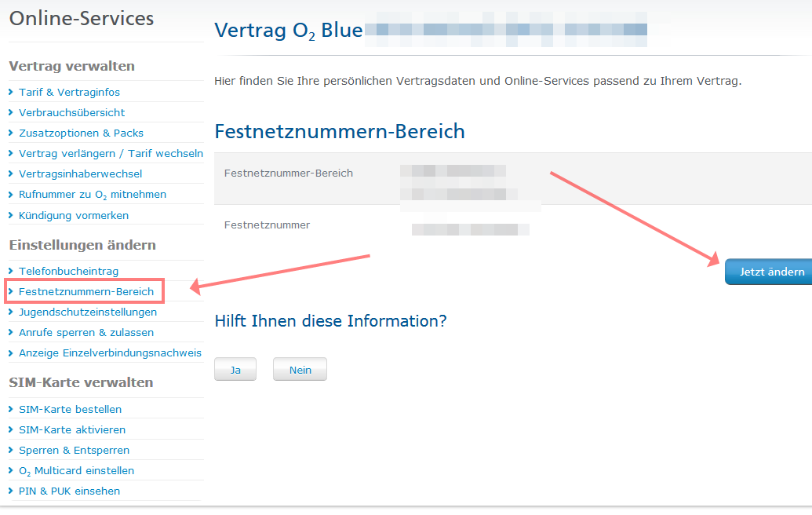812x515 pixels.
Task: Go to Anrufe sperren & zulassen
Action: (x=86, y=333)
